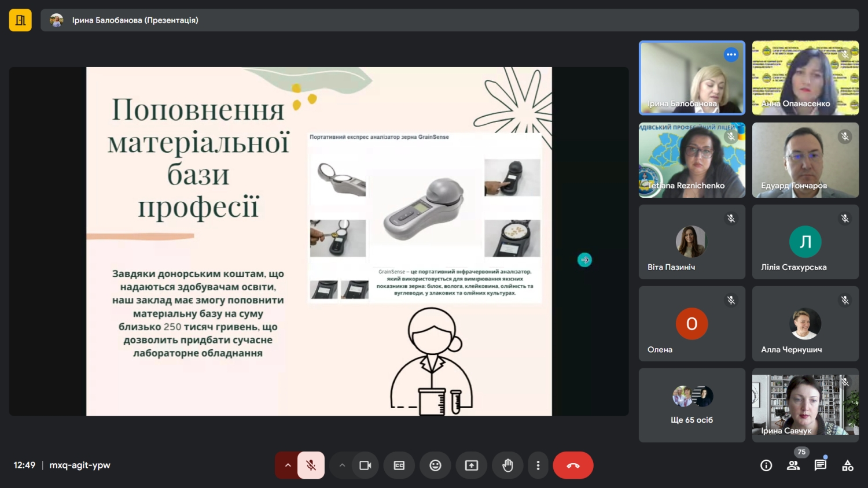
Task: Click muted mic icon on Tetiana Reznichenko tile
Action: (731, 136)
